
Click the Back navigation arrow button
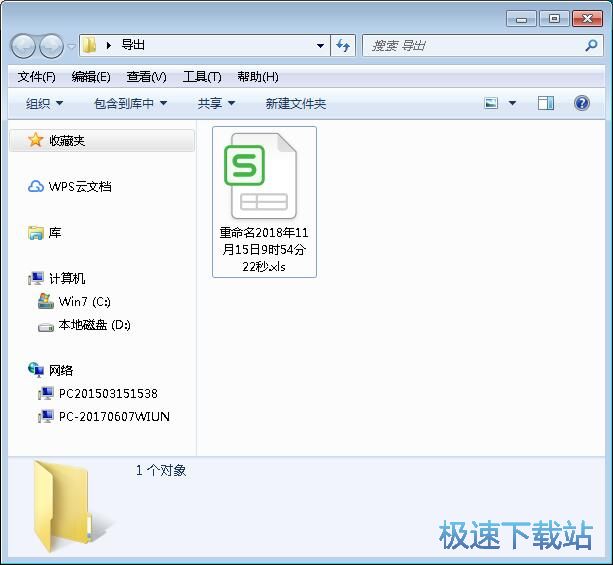tap(23, 46)
